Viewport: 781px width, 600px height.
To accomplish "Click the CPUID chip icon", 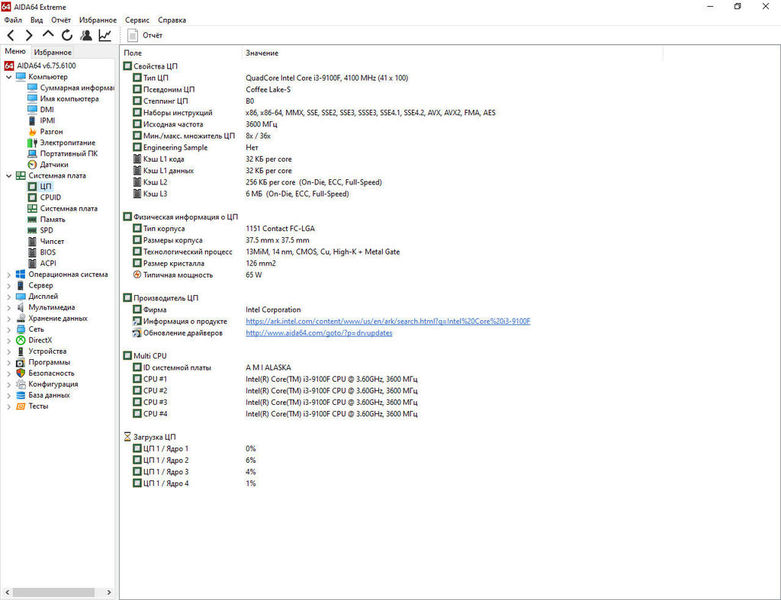I will pos(32,197).
